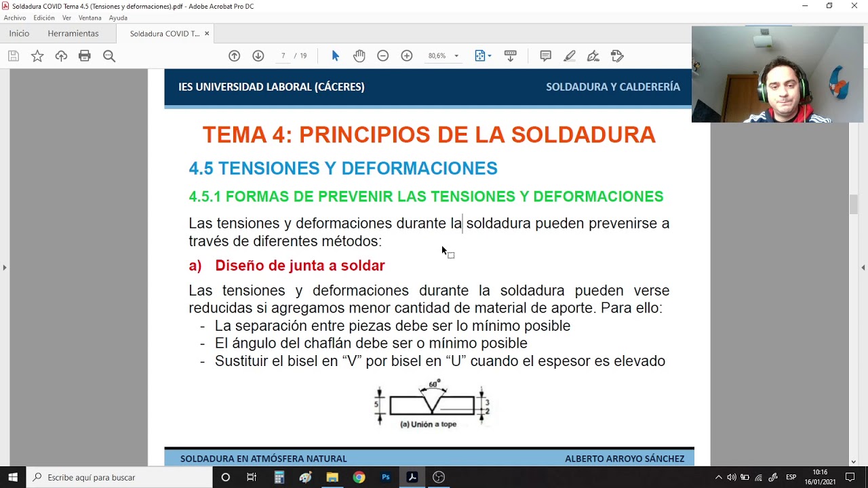Click the upload to cloud icon

click(x=61, y=56)
